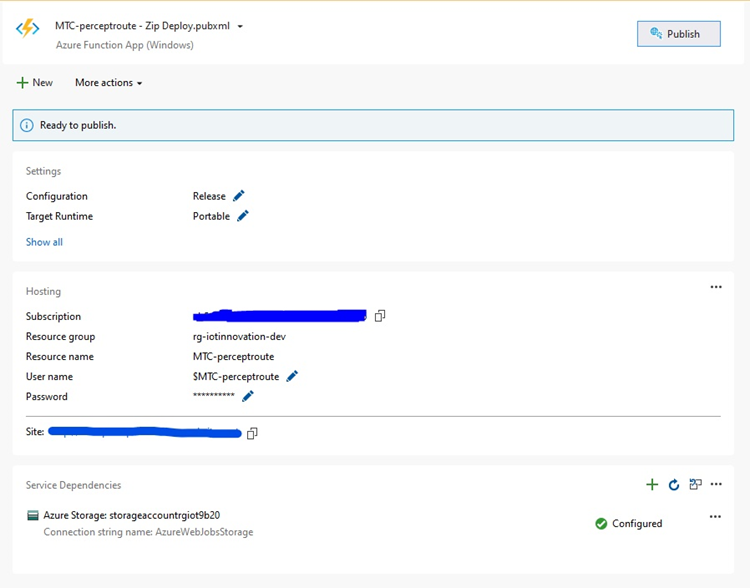Screen dimensions: 750x588
Task: Click the Publish button
Action: (x=678, y=34)
